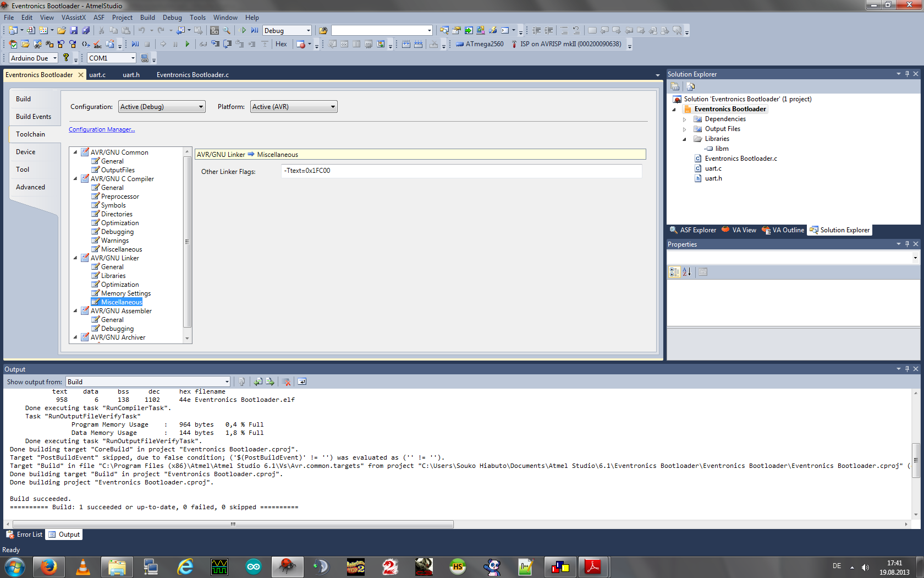Open Adobe Reader from the taskbar

[593, 566]
